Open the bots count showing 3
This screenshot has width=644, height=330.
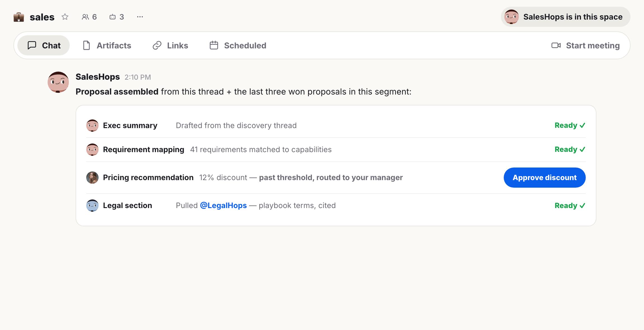coord(116,17)
